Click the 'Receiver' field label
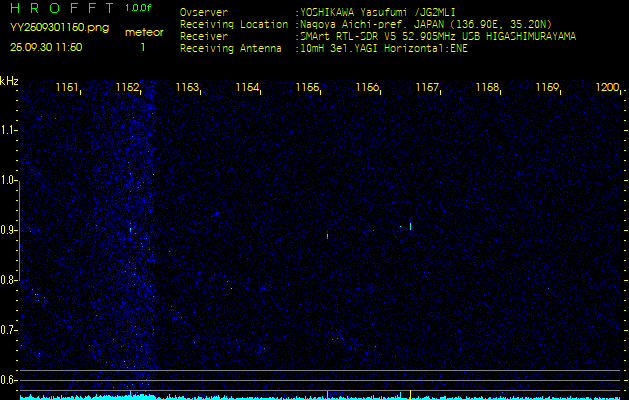Image resolution: width=629 pixels, height=400 pixels. click(x=204, y=37)
